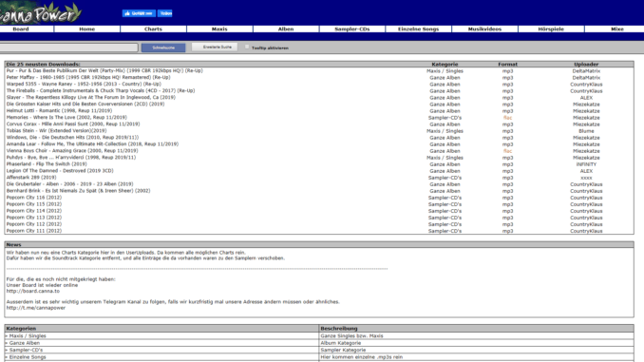Click the Schnellsuche button
This screenshot has height=362, width=644.
coord(163,48)
